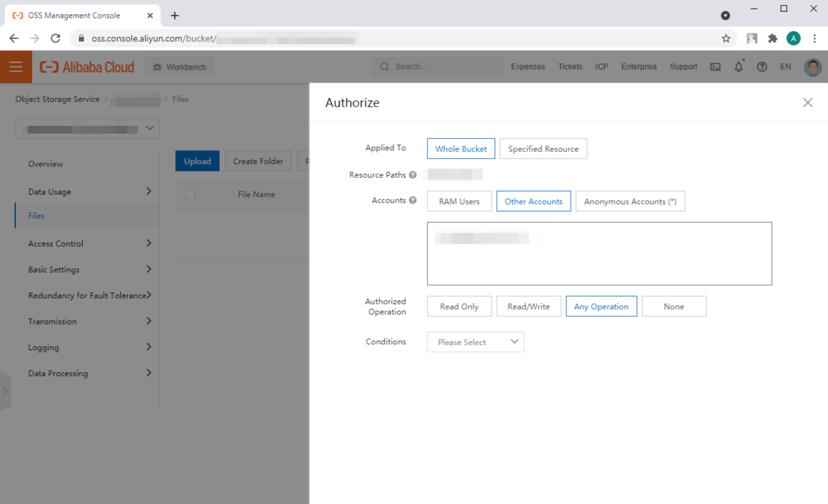This screenshot has height=504, width=828.
Task: Select Specified Resource option
Action: 543,149
